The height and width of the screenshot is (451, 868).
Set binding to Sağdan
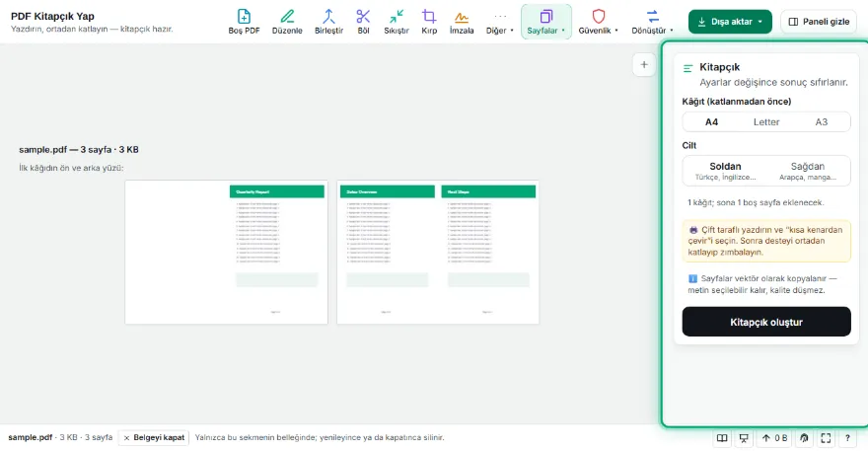807,171
